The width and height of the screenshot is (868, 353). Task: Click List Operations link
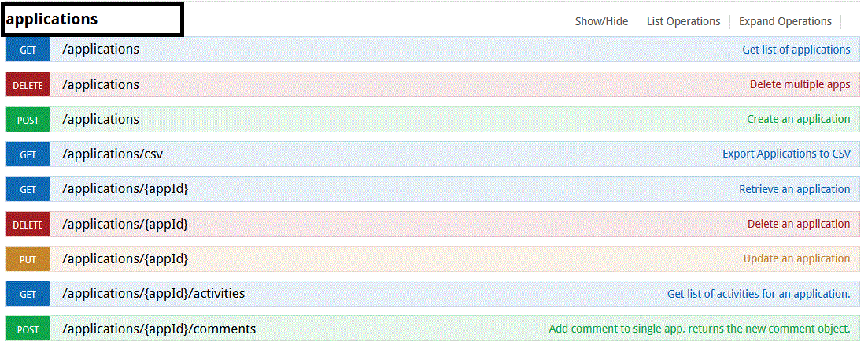point(683,21)
